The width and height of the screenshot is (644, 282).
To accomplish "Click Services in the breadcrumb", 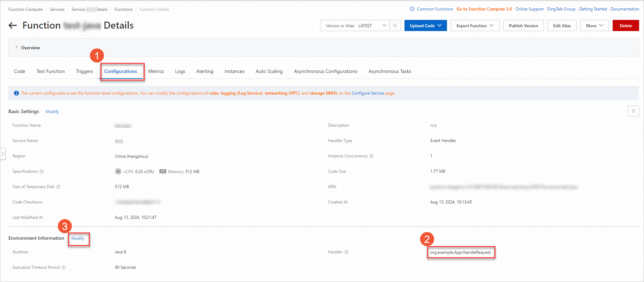I will coord(57,9).
